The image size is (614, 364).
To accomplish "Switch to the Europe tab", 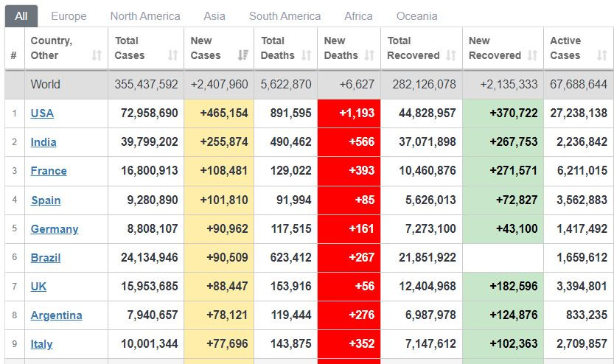I will 69,16.
